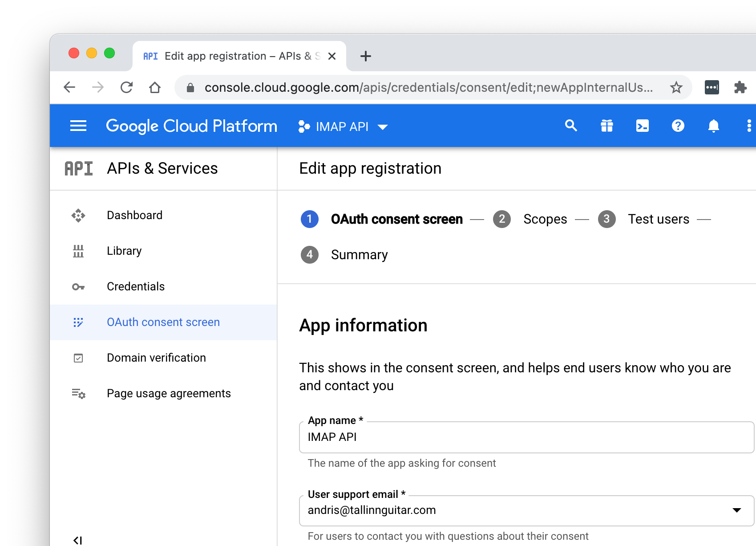
Task: Select OAuth consent screen sidebar item
Action: click(x=163, y=322)
